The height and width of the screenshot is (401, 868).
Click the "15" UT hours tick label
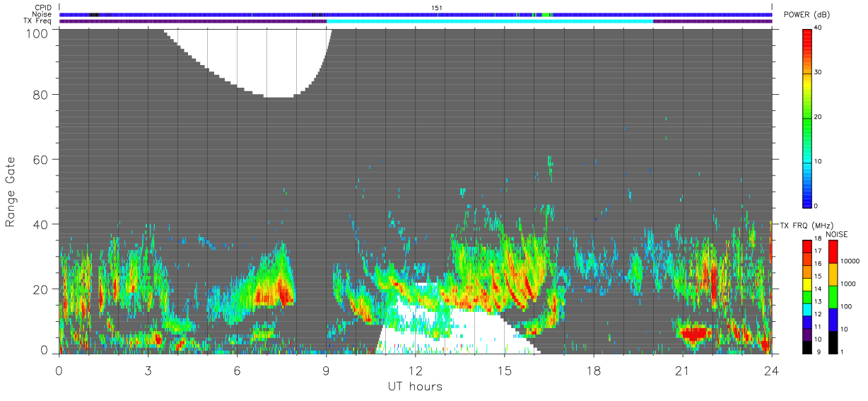click(504, 370)
